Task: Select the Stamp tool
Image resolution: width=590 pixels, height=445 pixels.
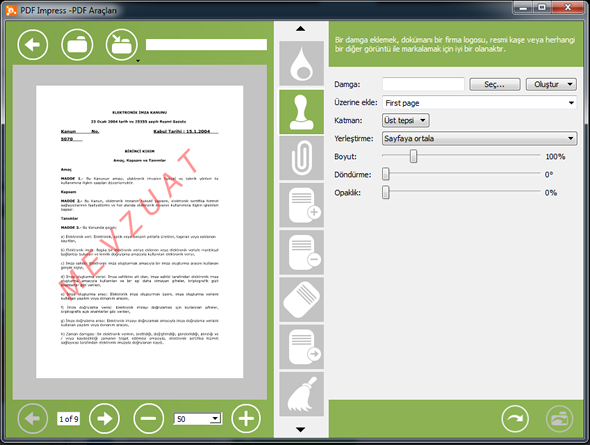Action: (x=301, y=112)
